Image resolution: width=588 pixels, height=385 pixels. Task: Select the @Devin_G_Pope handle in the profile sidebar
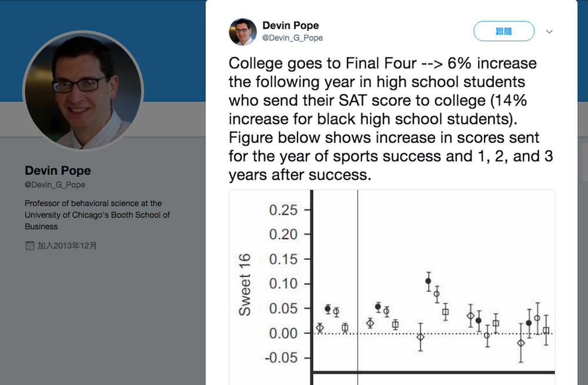click(x=55, y=185)
